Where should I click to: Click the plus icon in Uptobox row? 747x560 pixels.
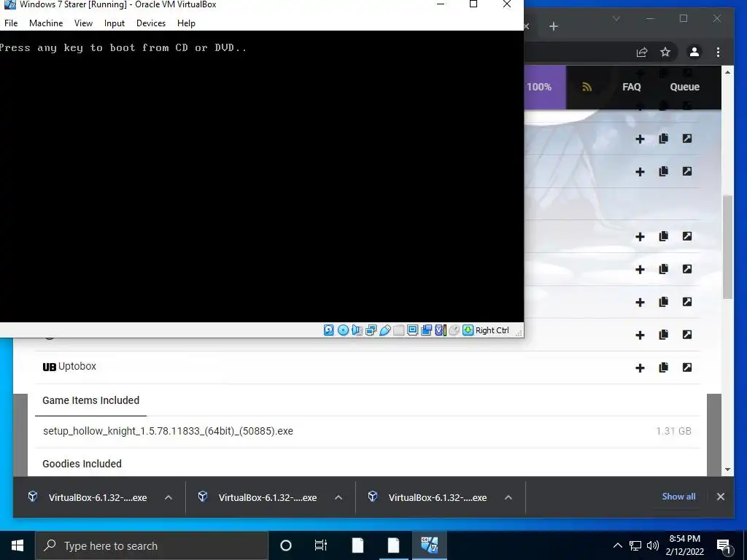tap(640, 367)
